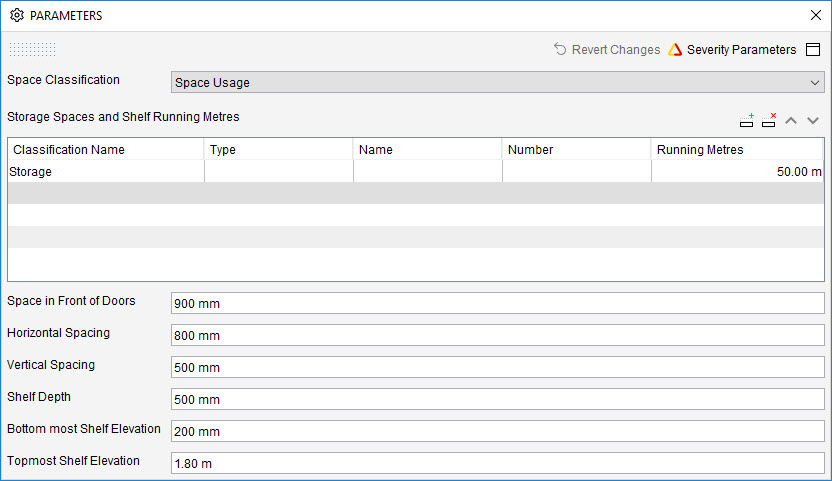Click the Severity Parameters warning triangle icon
The image size is (832, 481).
(x=675, y=49)
